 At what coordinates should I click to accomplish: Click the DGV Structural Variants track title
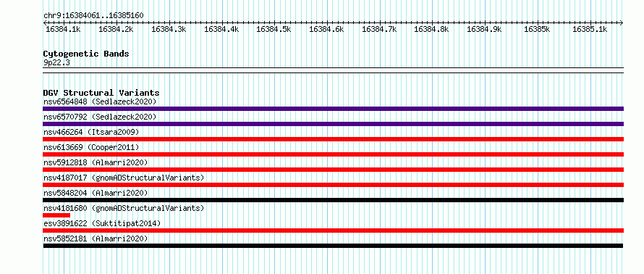[101, 93]
